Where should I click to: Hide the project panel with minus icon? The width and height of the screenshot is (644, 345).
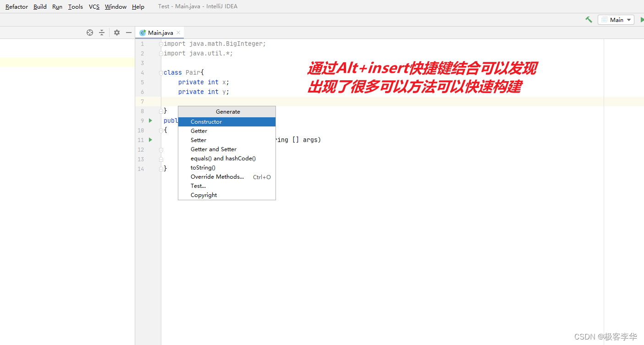(129, 33)
